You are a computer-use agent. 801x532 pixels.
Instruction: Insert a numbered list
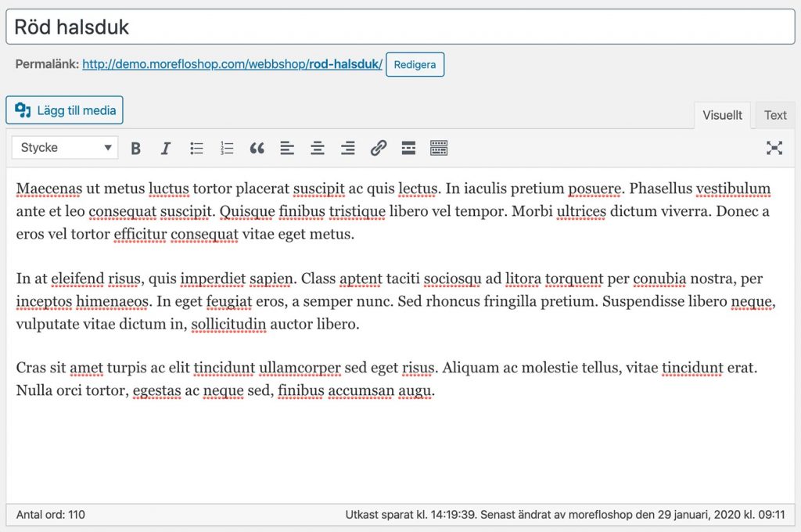(x=226, y=148)
